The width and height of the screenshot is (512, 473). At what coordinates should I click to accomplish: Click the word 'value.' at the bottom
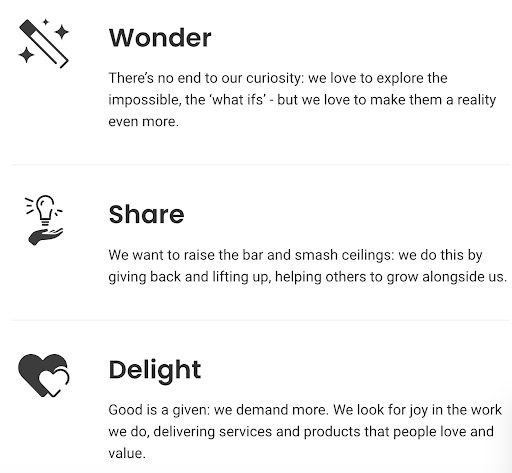127,453
